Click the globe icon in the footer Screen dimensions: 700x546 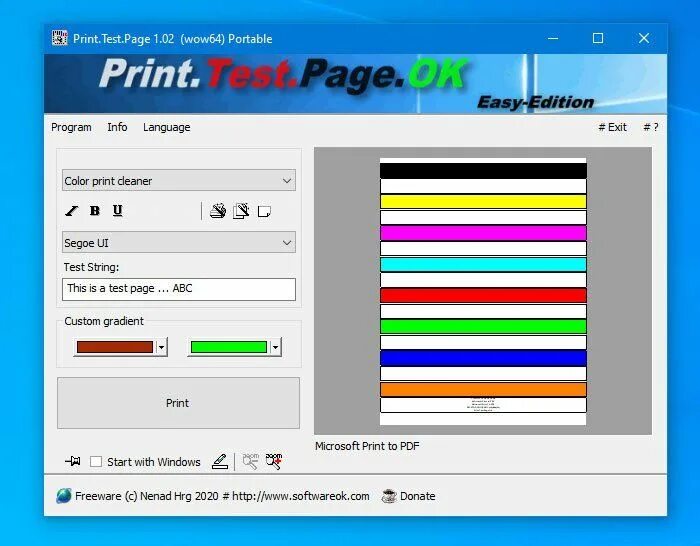tap(64, 496)
